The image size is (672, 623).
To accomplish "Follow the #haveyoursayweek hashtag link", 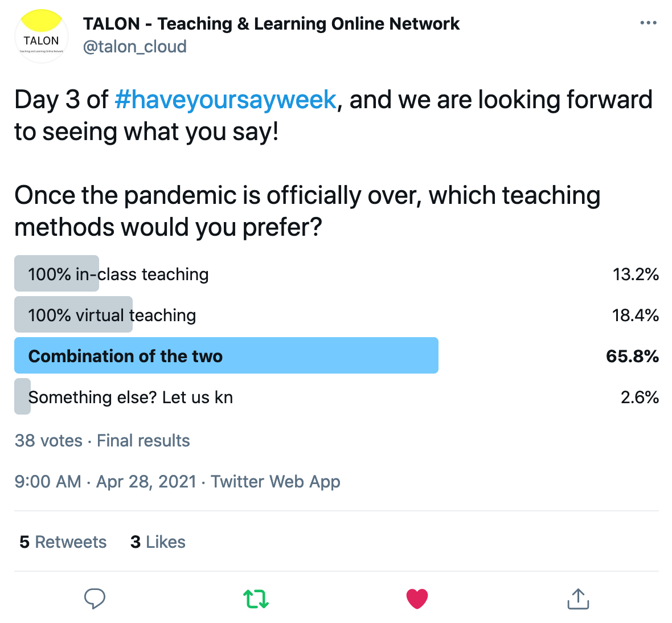I will point(226,100).
